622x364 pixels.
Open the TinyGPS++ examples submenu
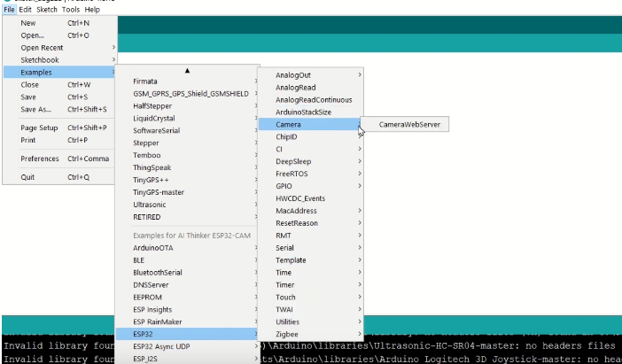[x=187, y=180]
